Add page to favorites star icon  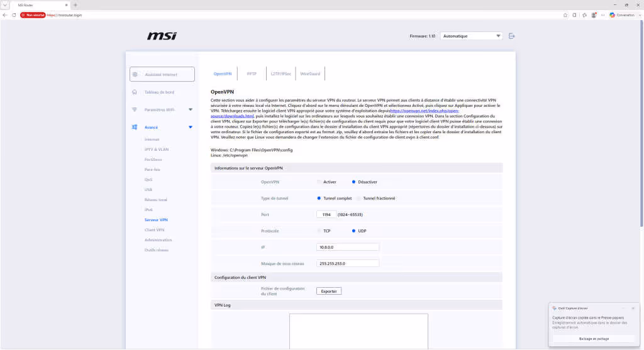pos(565,15)
